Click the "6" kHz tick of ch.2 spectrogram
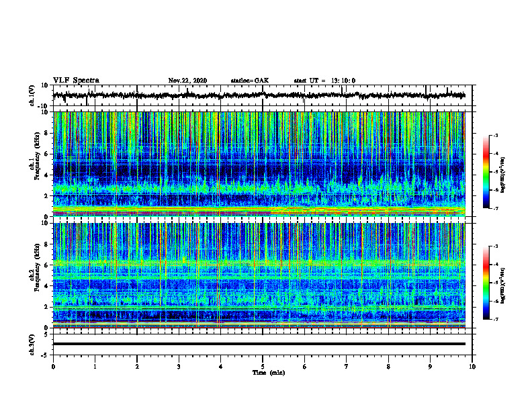The image size is (532, 411). click(x=47, y=265)
